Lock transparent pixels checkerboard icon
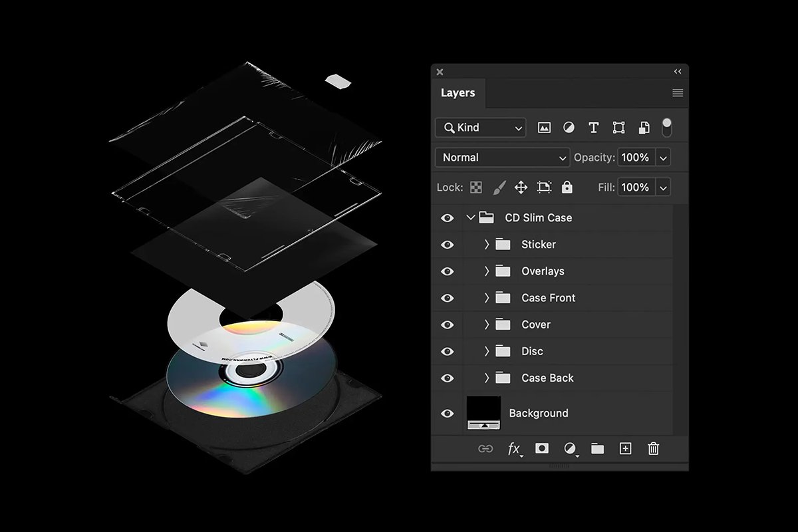This screenshot has width=798, height=532. tap(476, 188)
